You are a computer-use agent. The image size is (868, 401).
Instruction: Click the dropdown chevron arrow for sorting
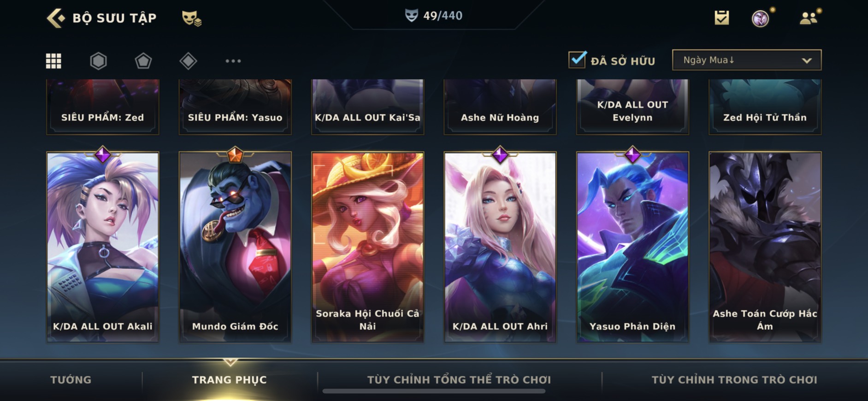(x=807, y=60)
